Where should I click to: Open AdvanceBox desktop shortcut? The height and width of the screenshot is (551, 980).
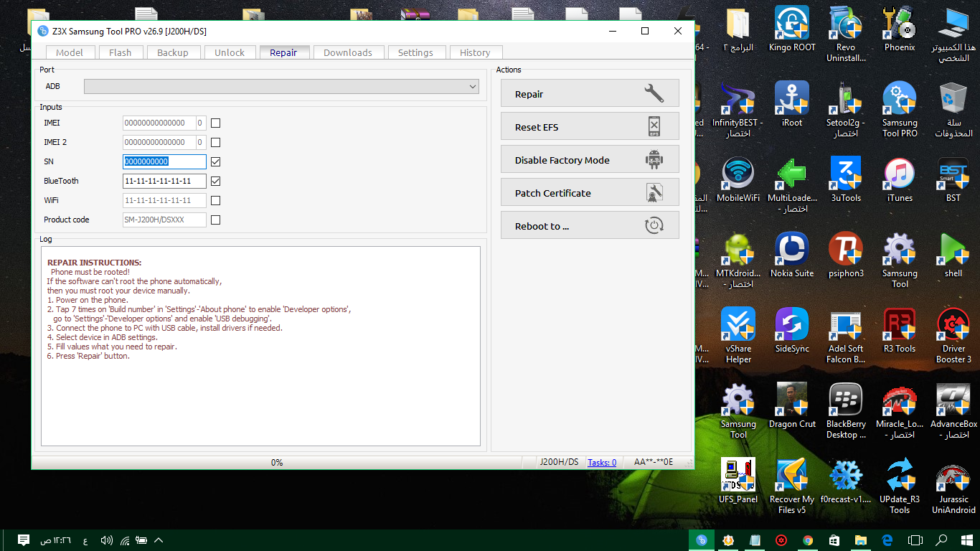tap(953, 411)
